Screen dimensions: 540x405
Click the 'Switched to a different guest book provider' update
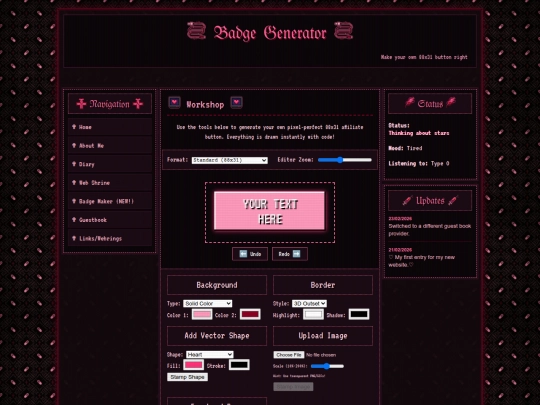click(430, 230)
